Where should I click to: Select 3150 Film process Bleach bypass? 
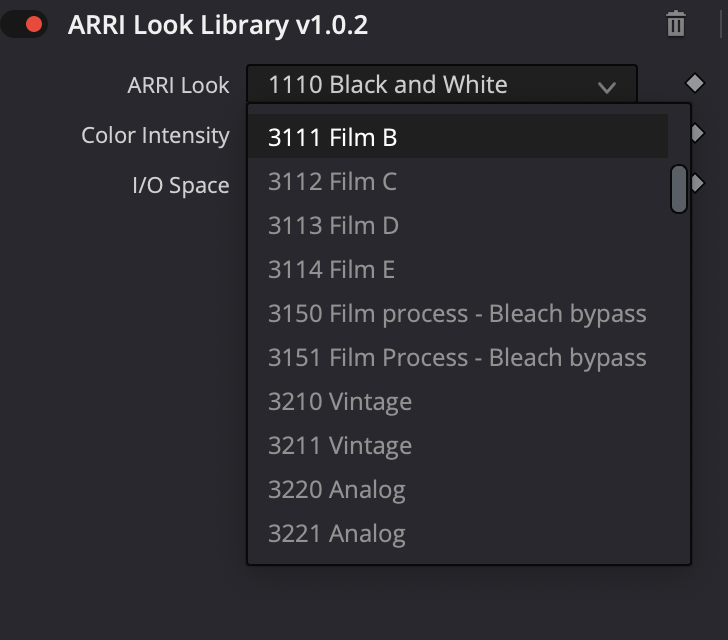tap(458, 313)
